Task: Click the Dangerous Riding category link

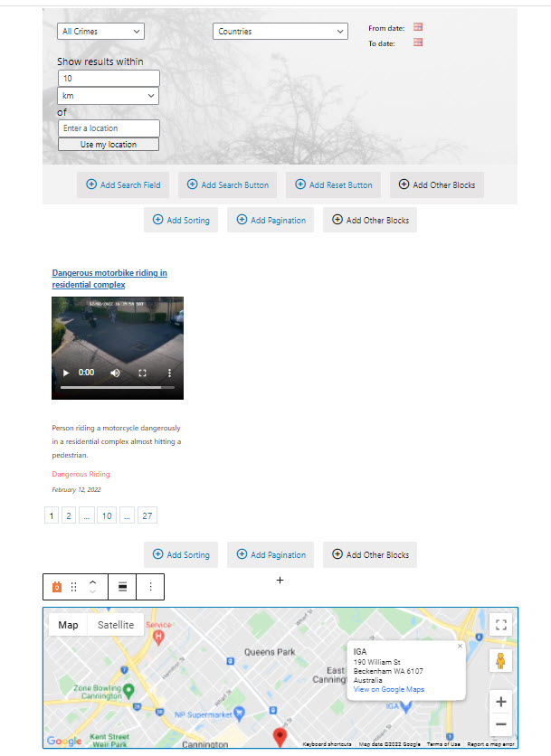Action: pyautogui.click(x=81, y=474)
